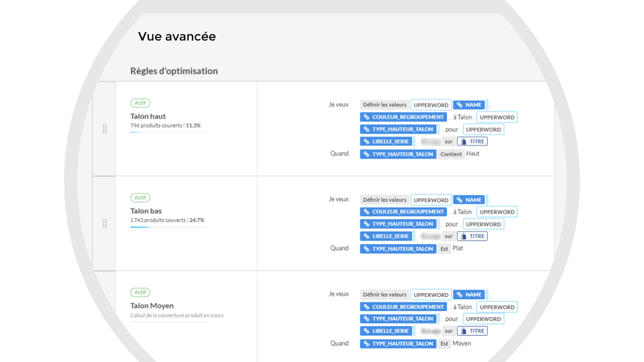The image size is (644, 362).
Task: Click Définir les valeurs in Talon haut
Action: [384, 105]
